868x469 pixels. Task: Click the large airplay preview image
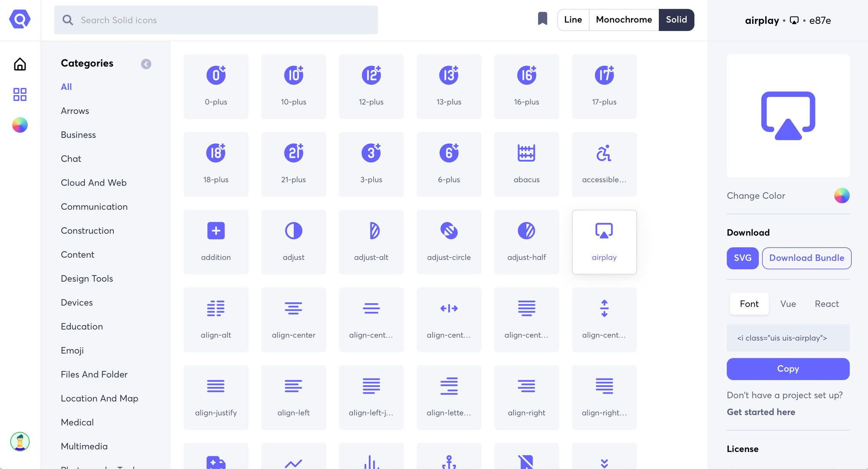(788, 116)
